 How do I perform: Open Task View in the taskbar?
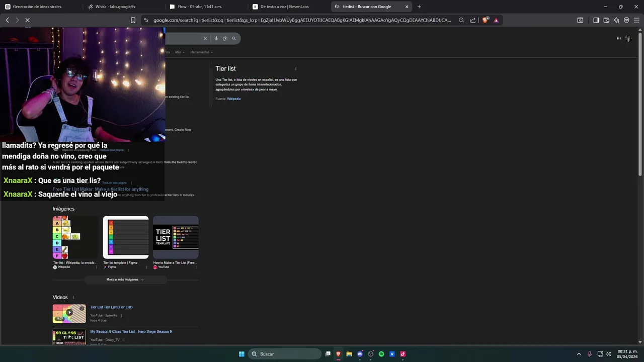click(x=328, y=354)
